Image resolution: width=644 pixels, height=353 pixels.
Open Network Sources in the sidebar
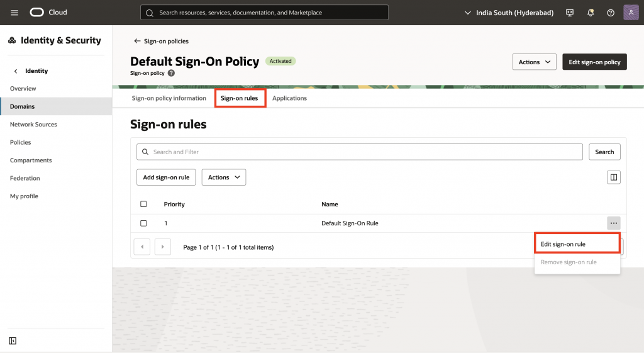click(33, 124)
